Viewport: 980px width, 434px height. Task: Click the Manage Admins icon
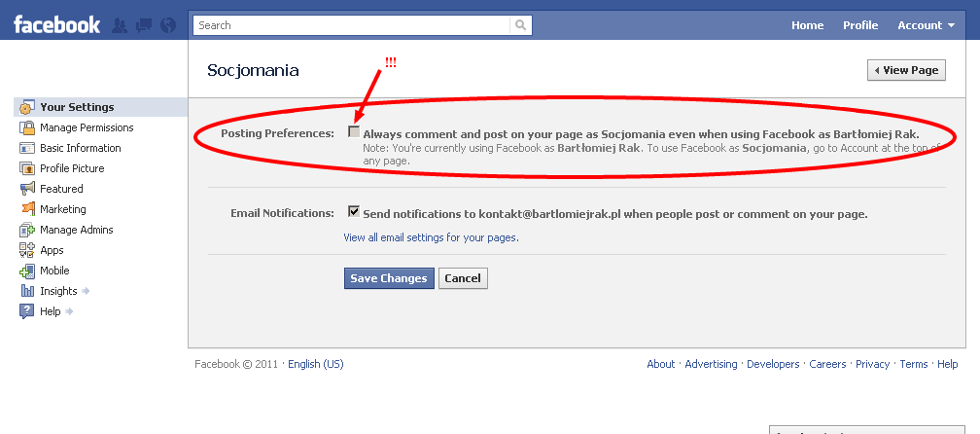pyautogui.click(x=27, y=230)
